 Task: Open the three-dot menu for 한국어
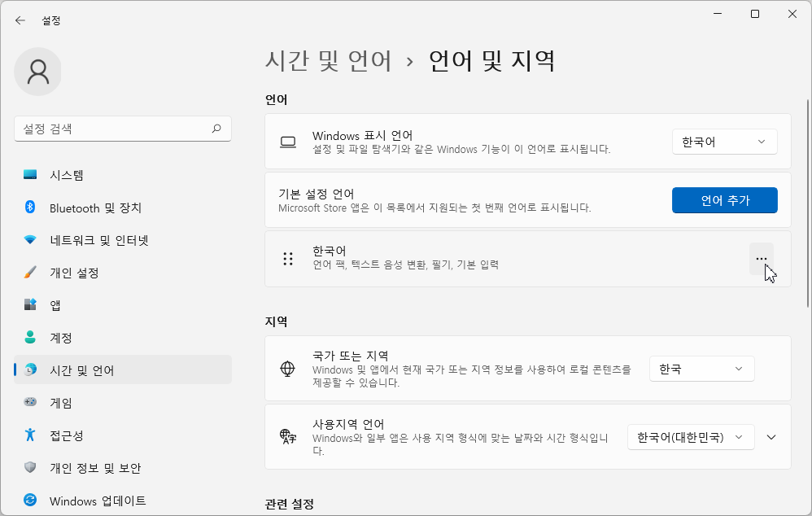tap(762, 259)
